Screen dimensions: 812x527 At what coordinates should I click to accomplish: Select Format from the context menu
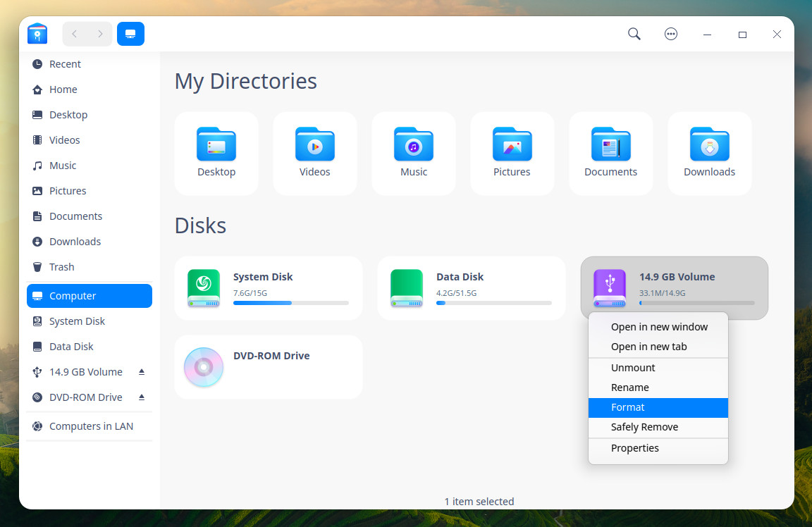click(x=658, y=407)
